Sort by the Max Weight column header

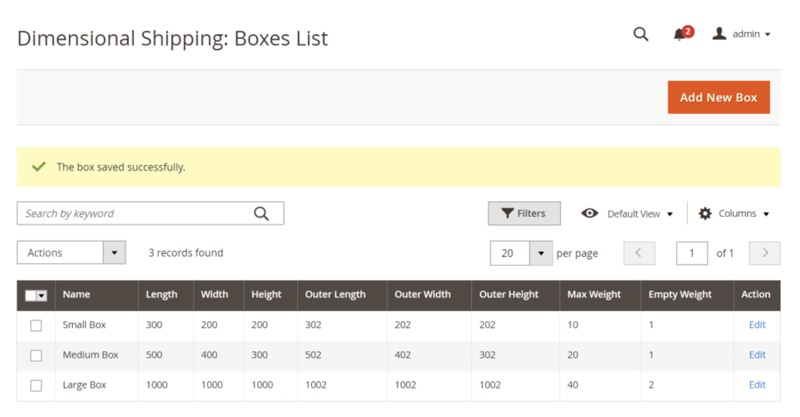594,295
